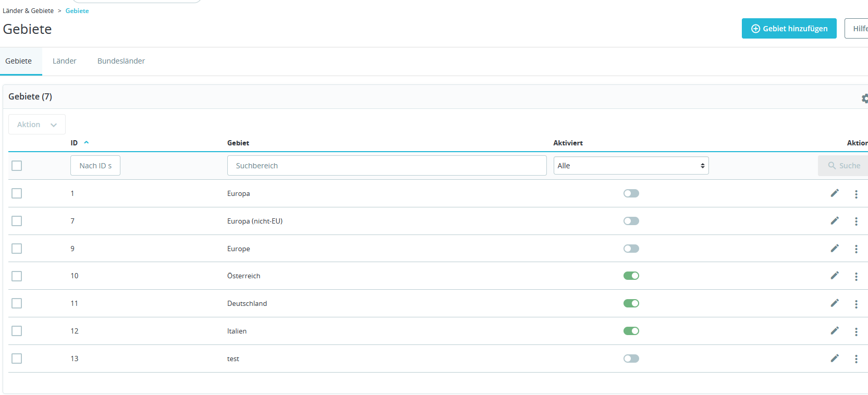
Task: Expand the Aktiviert filter dropdown Alle
Action: coord(631,166)
